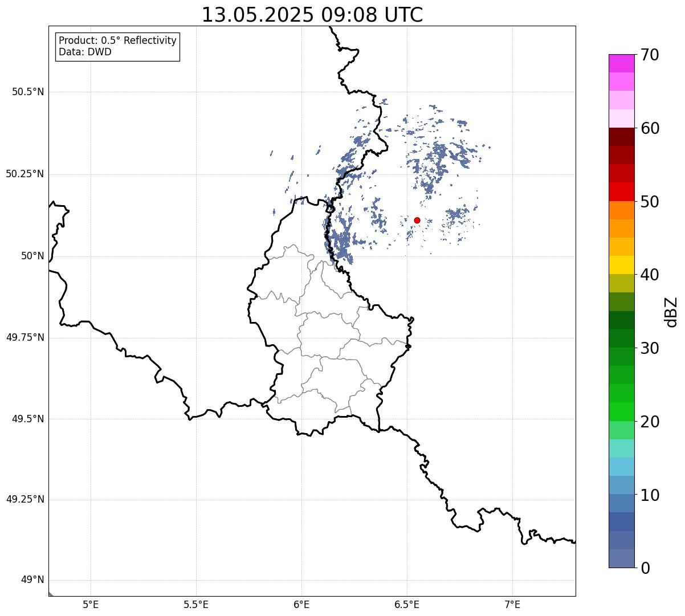Click the 50.5°N latitude label

click(x=28, y=92)
